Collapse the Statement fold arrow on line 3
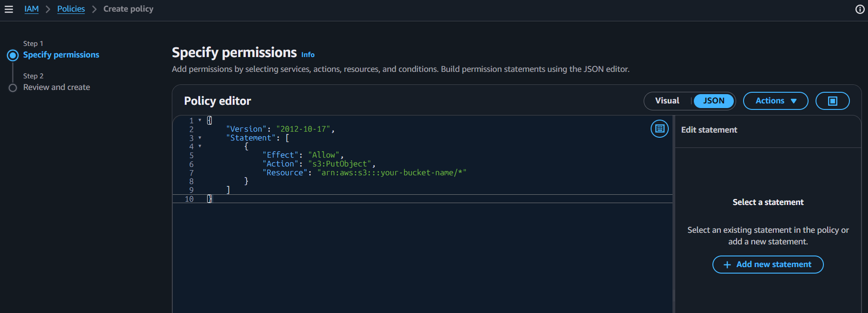Image resolution: width=868 pixels, height=313 pixels. click(200, 138)
